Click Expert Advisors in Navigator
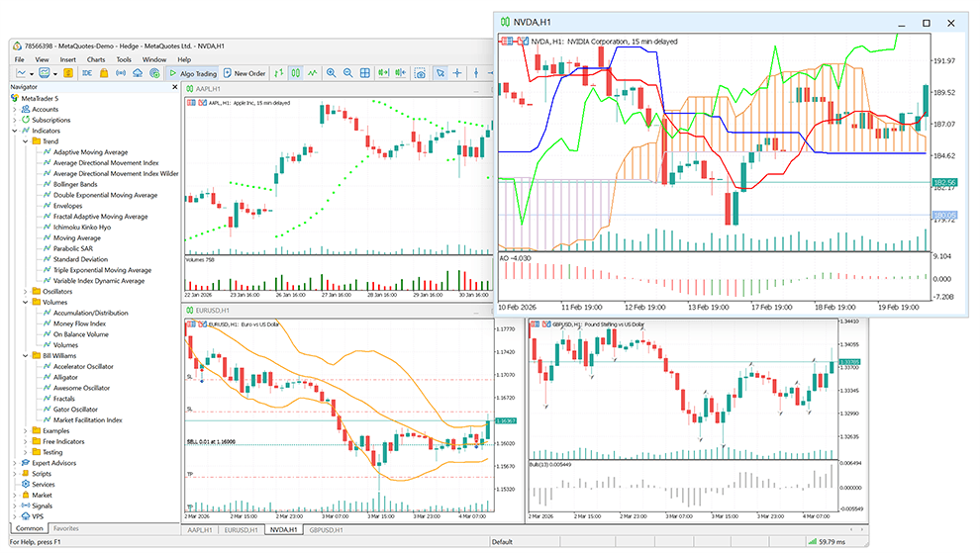Image resolution: width=980 pixels, height=553 pixels. [x=53, y=463]
